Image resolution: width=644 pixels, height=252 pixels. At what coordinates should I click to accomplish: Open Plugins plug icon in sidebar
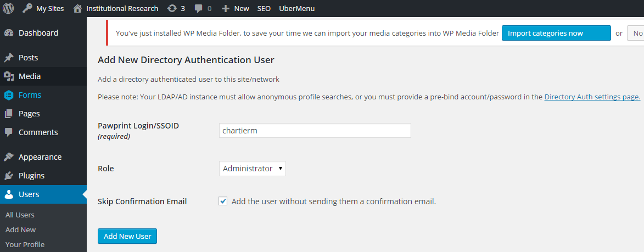[9, 176]
